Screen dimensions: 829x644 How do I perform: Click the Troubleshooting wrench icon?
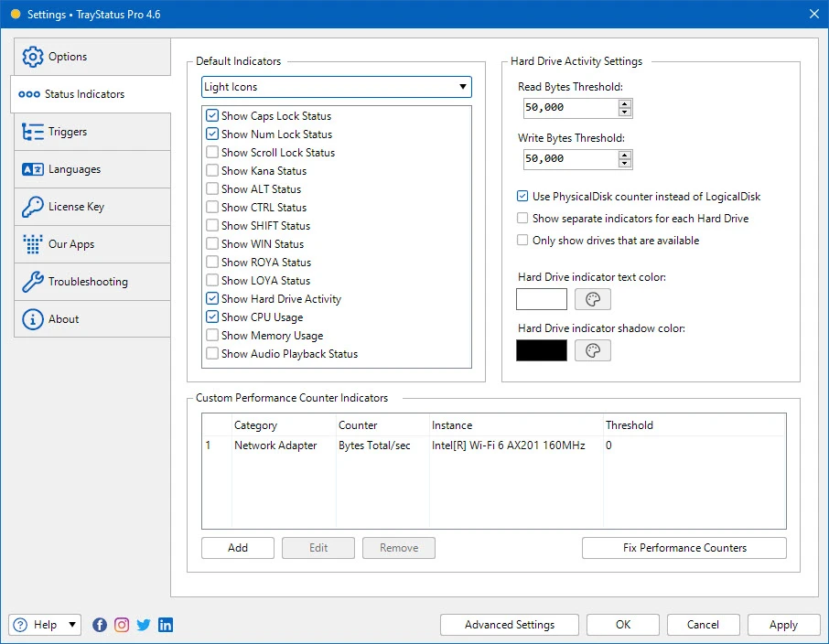[x=32, y=282]
